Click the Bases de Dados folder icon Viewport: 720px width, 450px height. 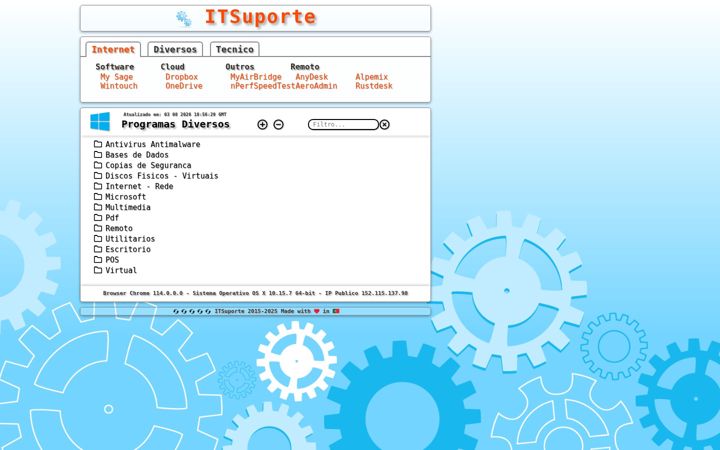[x=98, y=154]
